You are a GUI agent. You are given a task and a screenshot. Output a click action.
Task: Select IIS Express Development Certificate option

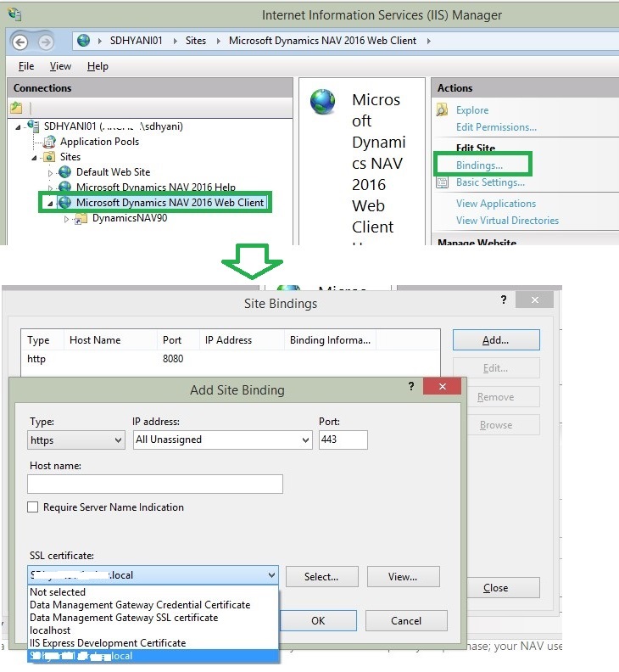[153, 643]
